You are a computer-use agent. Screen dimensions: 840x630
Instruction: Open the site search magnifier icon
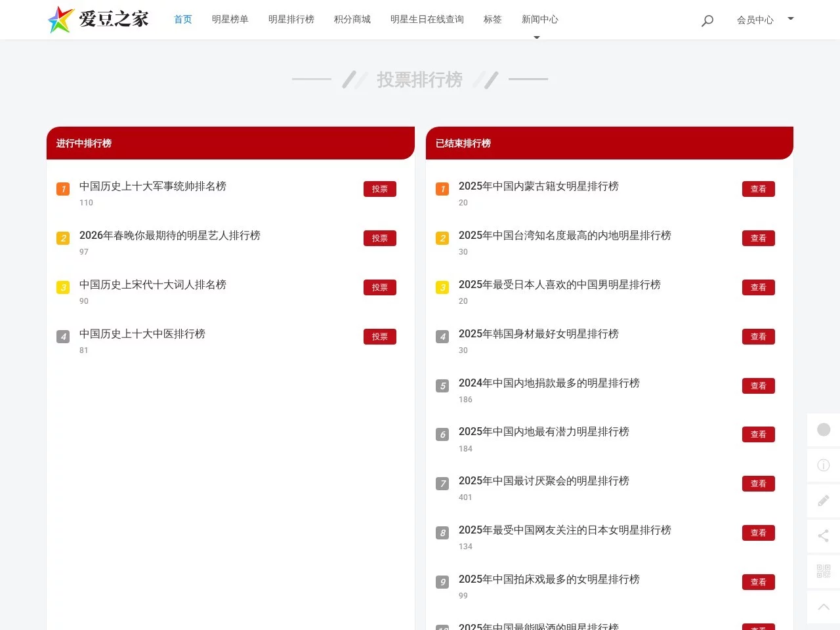(x=707, y=20)
